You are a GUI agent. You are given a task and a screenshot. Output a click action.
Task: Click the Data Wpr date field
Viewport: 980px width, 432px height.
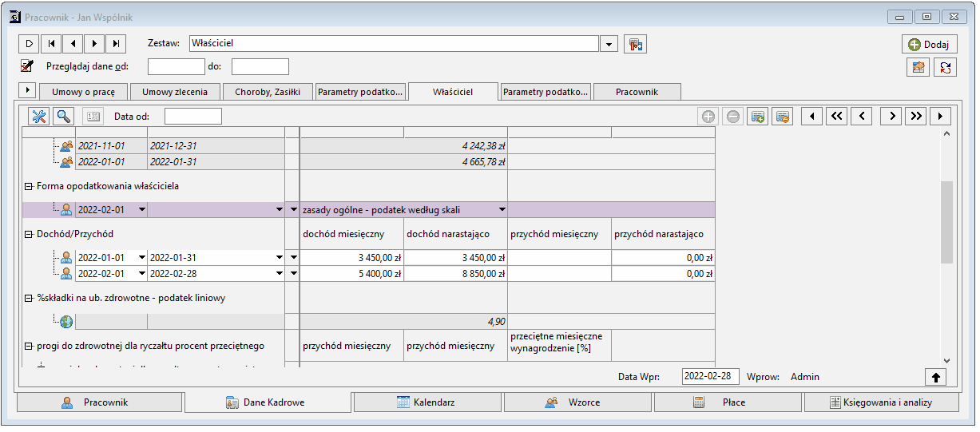[x=710, y=377]
